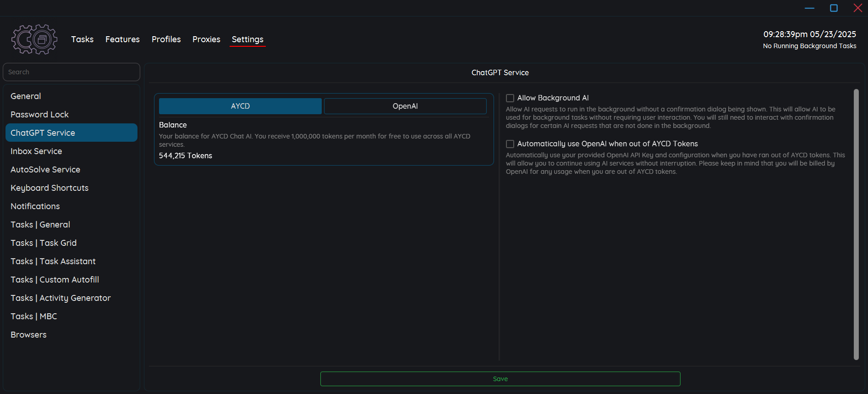Screen dimensions: 868x394
Task: Select Tasks | MBC category
Action: tap(71, 316)
